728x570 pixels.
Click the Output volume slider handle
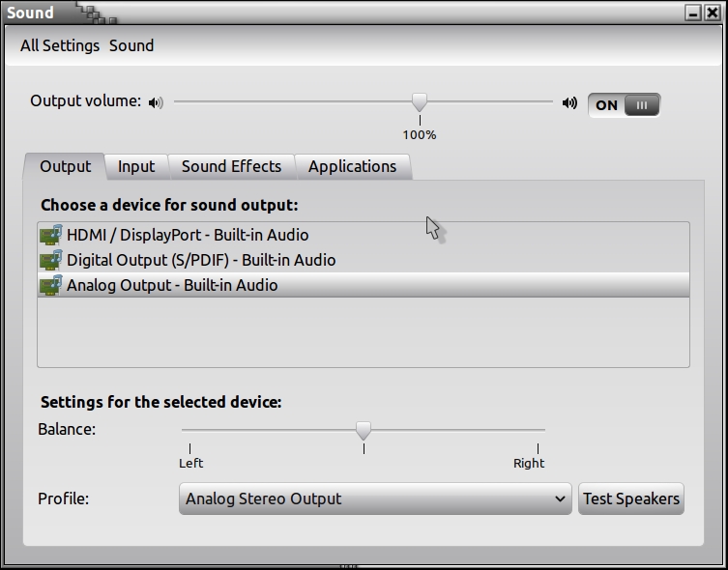coord(420,101)
